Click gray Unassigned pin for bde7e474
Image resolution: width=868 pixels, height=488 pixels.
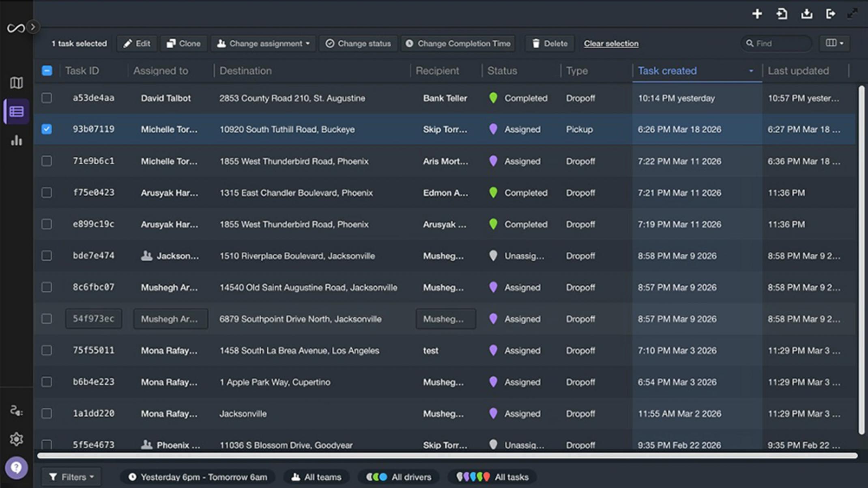click(x=493, y=255)
